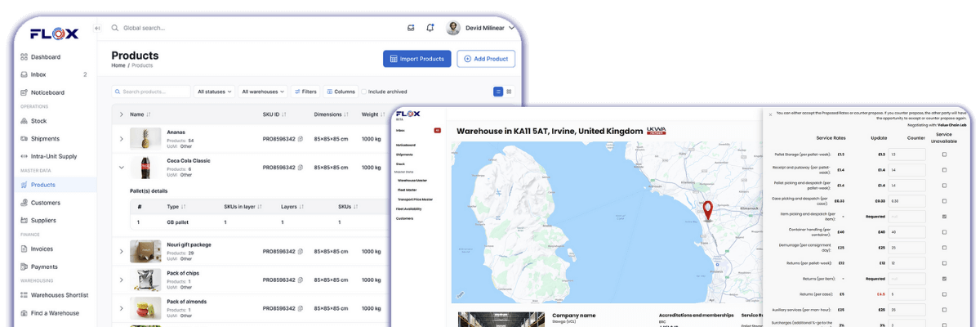Switch to list view icon
This screenshot has width=980, height=327.
coord(498,92)
